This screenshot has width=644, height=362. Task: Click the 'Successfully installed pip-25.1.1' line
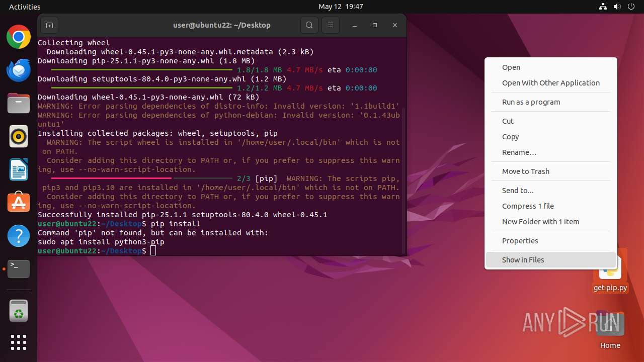pyautogui.click(x=183, y=215)
